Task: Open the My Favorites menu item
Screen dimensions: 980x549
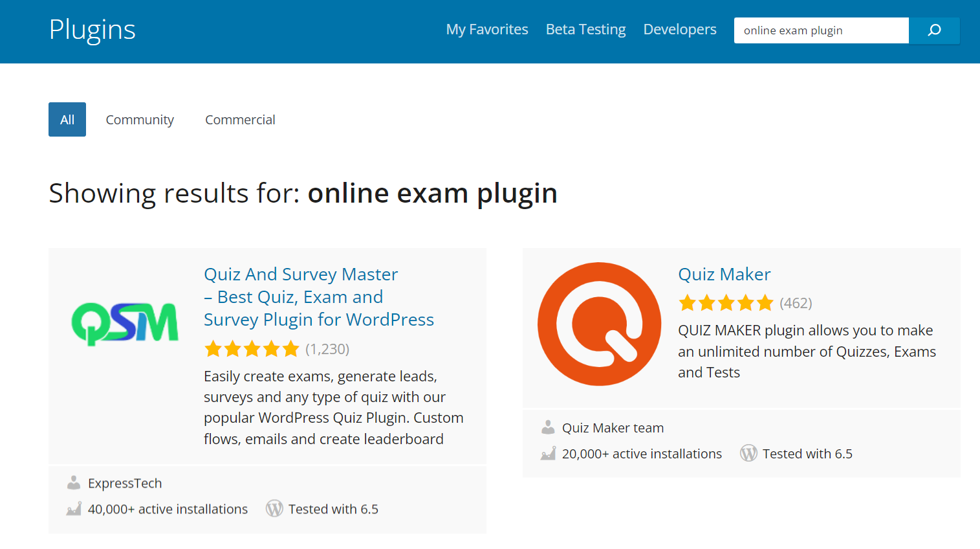Action: (x=486, y=29)
